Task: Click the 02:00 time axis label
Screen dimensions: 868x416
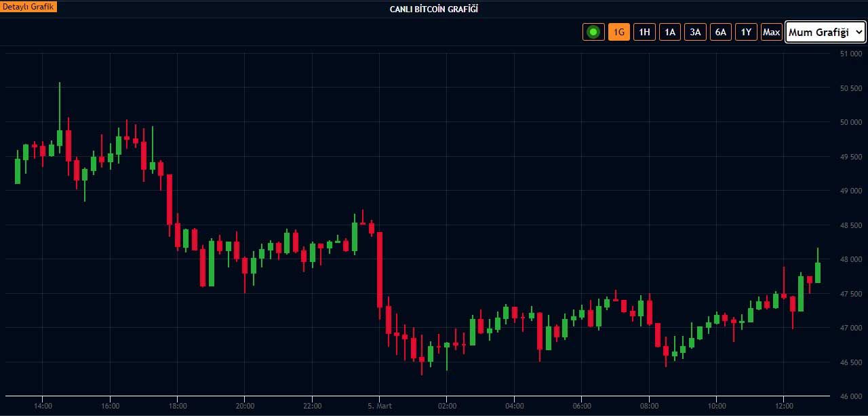Action: [447, 406]
